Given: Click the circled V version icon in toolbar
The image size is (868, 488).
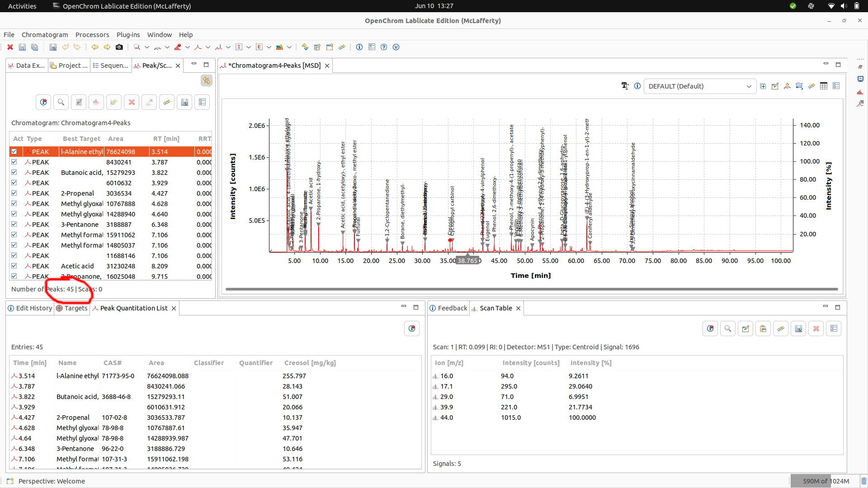Looking at the screenshot, I should coord(396,47).
